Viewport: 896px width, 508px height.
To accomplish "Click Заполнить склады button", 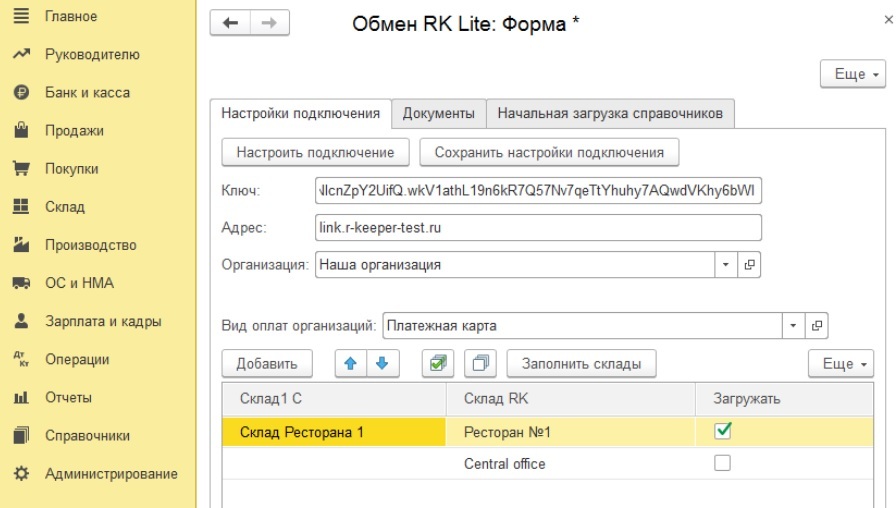I will tap(581, 363).
